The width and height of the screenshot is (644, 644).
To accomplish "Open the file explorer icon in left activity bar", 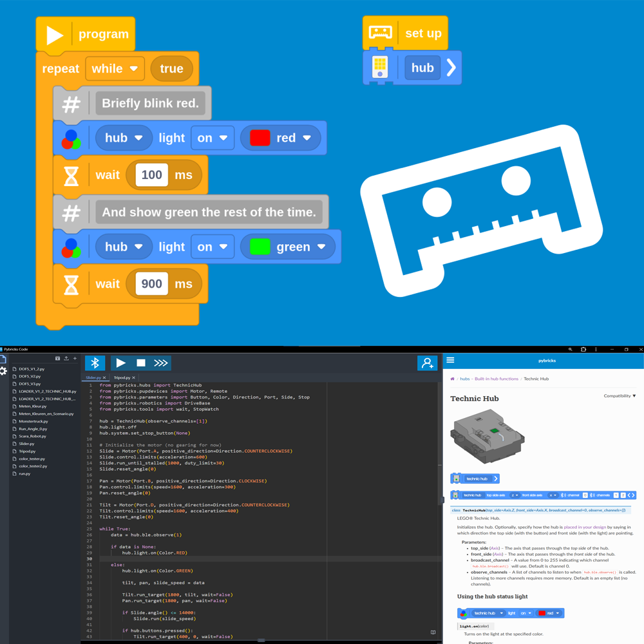I will [3, 359].
